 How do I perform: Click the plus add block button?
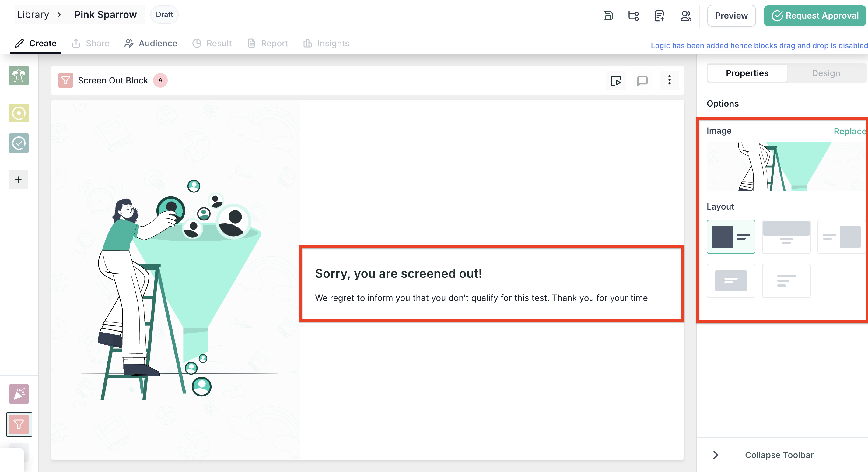coord(18,180)
